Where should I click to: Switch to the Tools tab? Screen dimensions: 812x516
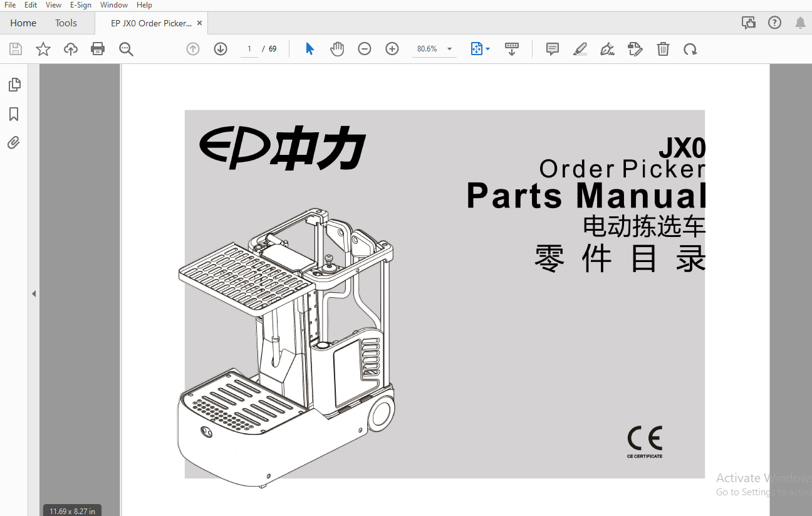tap(66, 23)
